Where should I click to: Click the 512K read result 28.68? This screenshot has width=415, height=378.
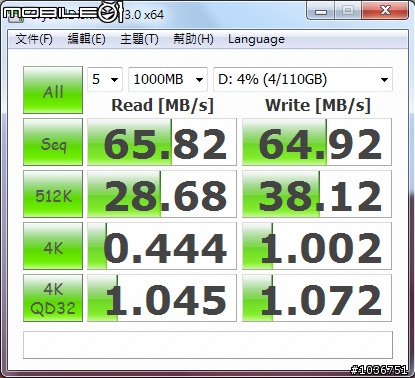(x=162, y=194)
